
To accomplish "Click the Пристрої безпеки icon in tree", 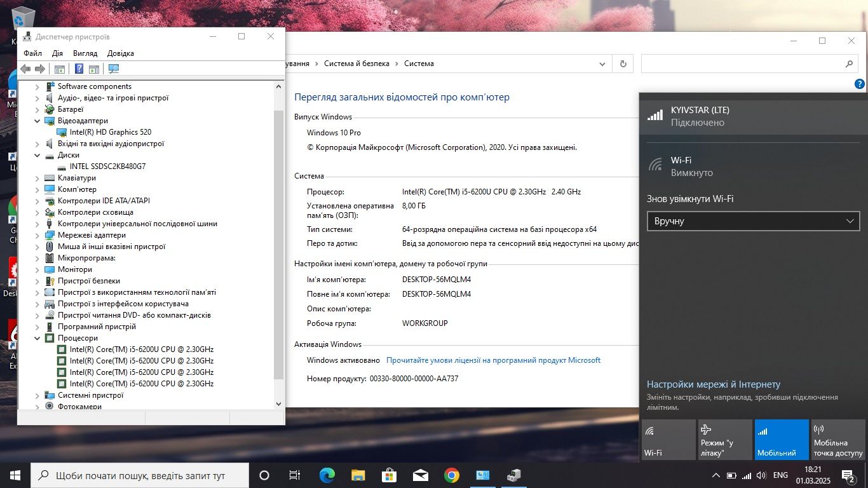I will coord(50,281).
